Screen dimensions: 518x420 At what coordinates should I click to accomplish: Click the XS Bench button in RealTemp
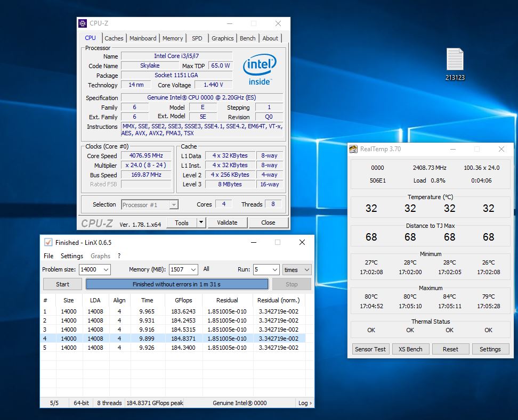click(410, 349)
